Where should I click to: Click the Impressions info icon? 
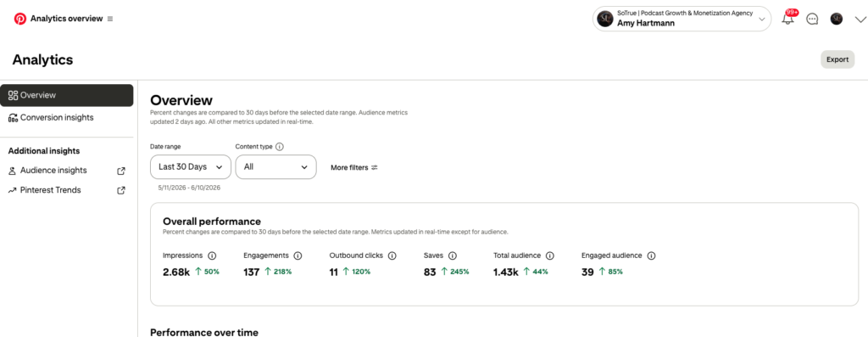click(212, 256)
